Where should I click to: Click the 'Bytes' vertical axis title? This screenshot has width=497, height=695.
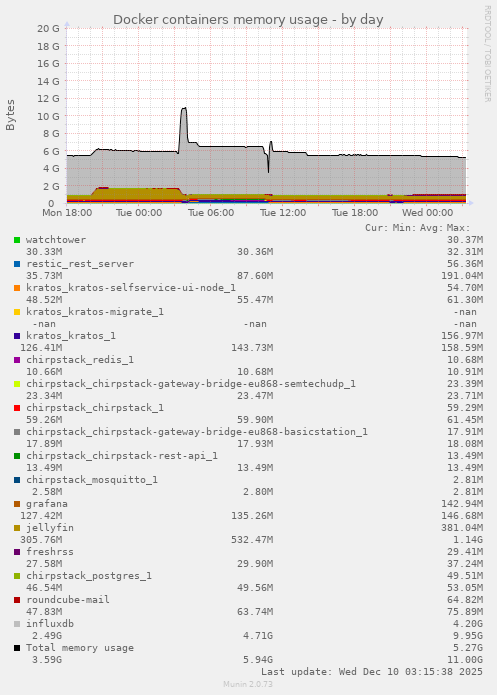pos(10,115)
